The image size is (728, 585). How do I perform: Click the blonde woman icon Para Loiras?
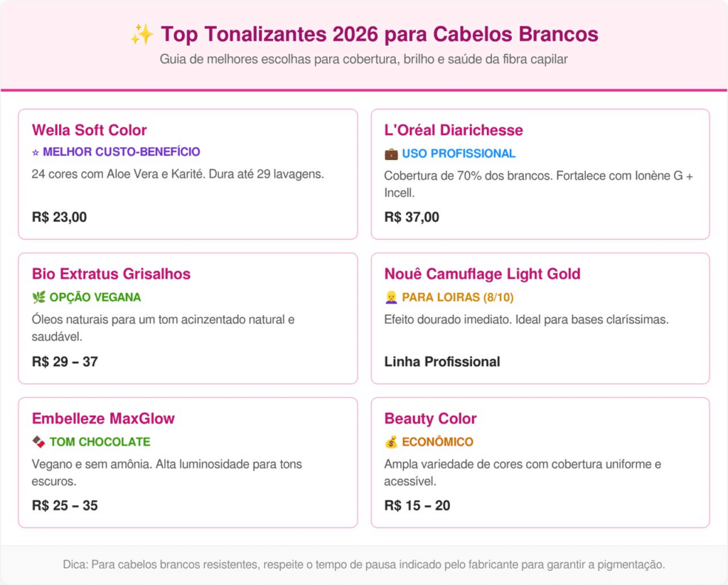click(391, 297)
